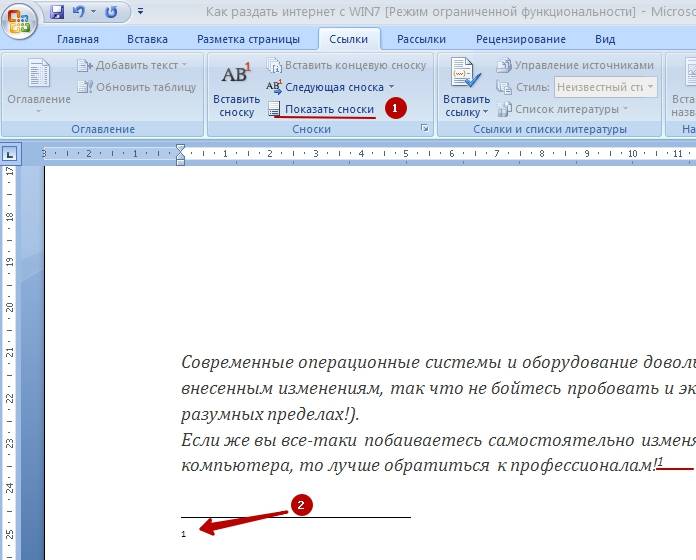Viewport: 696px width, 560px height.
Task: Open Сноски group dialog launcher
Action: (x=425, y=128)
